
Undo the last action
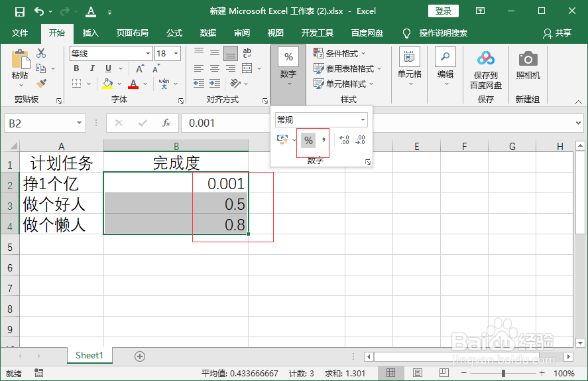point(39,11)
